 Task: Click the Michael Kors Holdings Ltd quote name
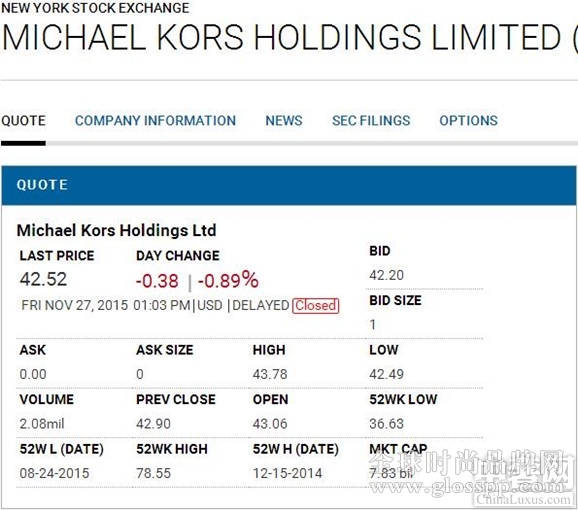point(116,231)
